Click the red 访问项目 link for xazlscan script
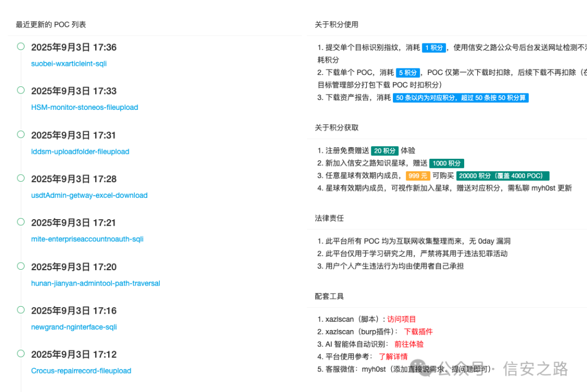This screenshot has width=587, height=392. pos(402,320)
